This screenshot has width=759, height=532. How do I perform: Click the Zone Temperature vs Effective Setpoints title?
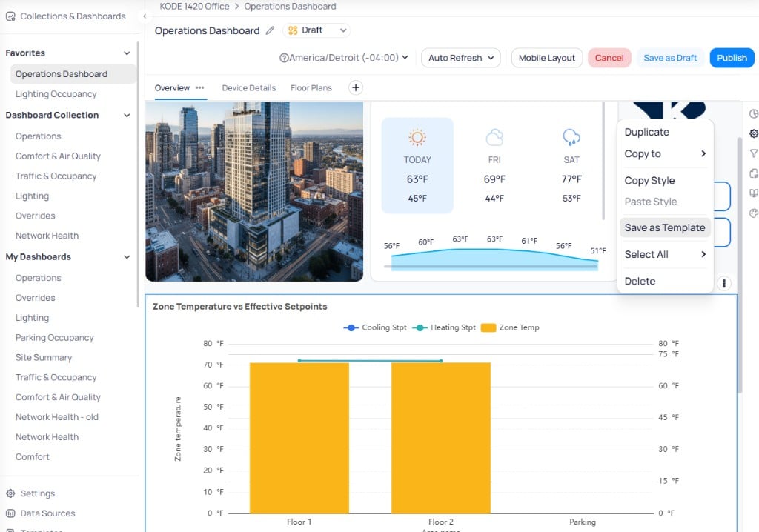[x=239, y=307]
